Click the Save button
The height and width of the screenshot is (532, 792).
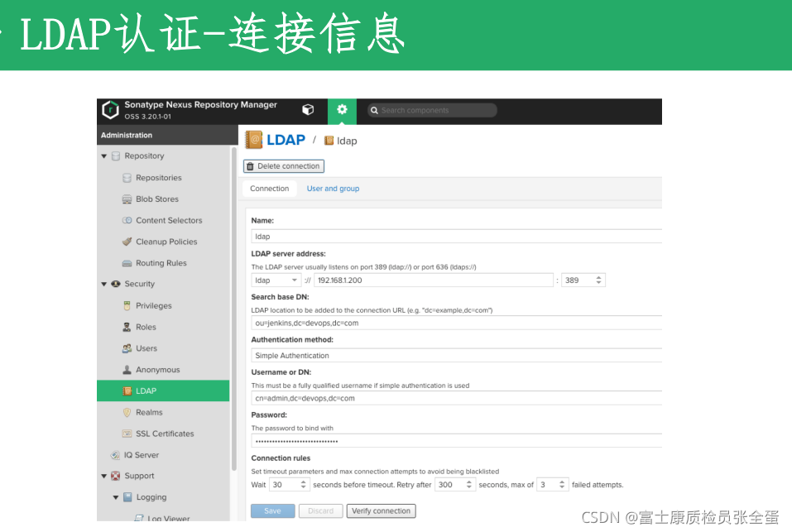click(273, 510)
